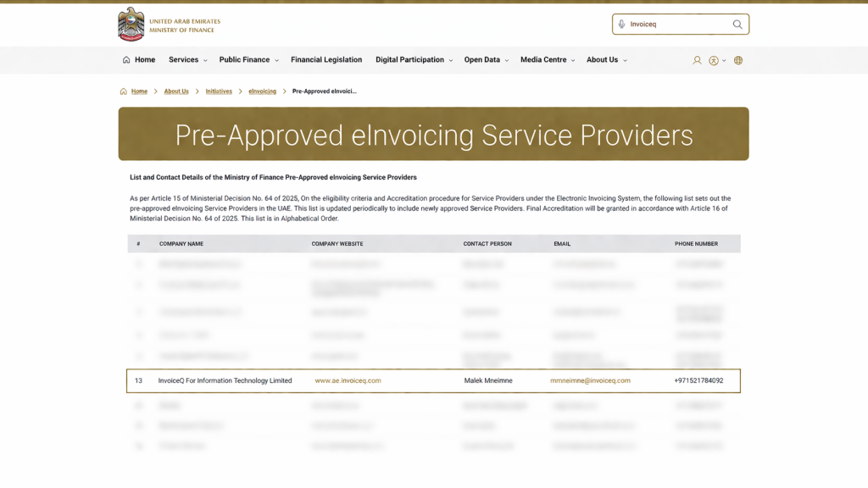This screenshot has height=488, width=868.
Task: Click phone number +971521784092
Action: pos(698,380)
